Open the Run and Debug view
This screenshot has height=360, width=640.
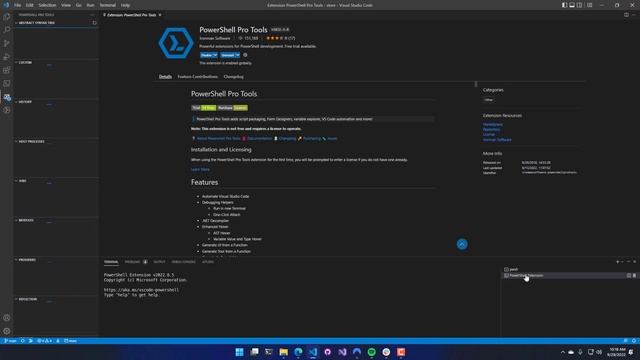7,57
